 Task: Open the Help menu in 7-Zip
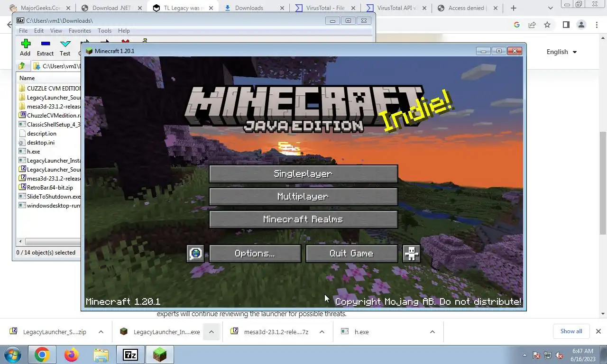point(124,31)
